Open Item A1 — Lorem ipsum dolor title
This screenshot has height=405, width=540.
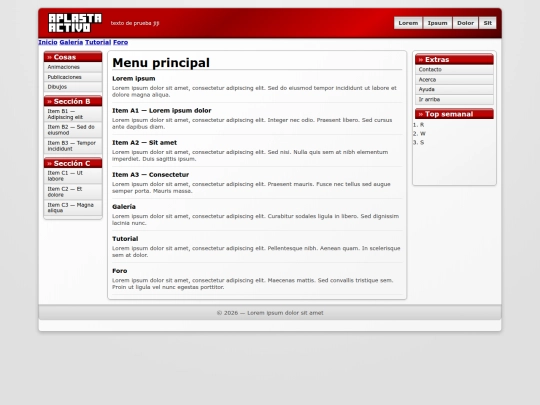click(x=162, y=111)
